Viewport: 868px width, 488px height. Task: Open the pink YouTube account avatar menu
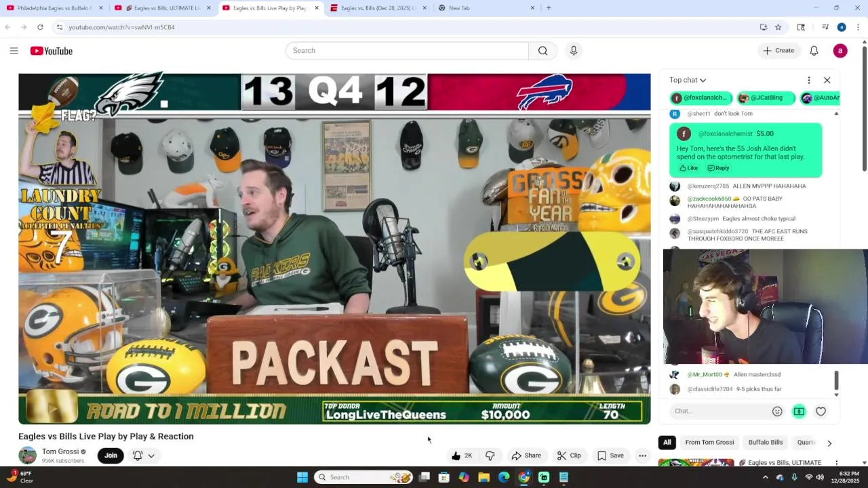click(x=840, y=51)
